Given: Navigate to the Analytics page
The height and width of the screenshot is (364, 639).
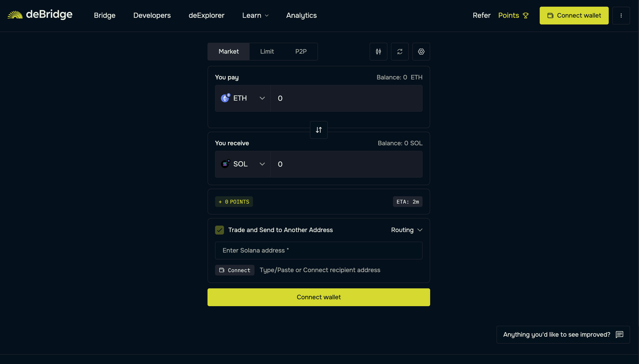Looking at the screenshot, I should click(x=301, y=15).
